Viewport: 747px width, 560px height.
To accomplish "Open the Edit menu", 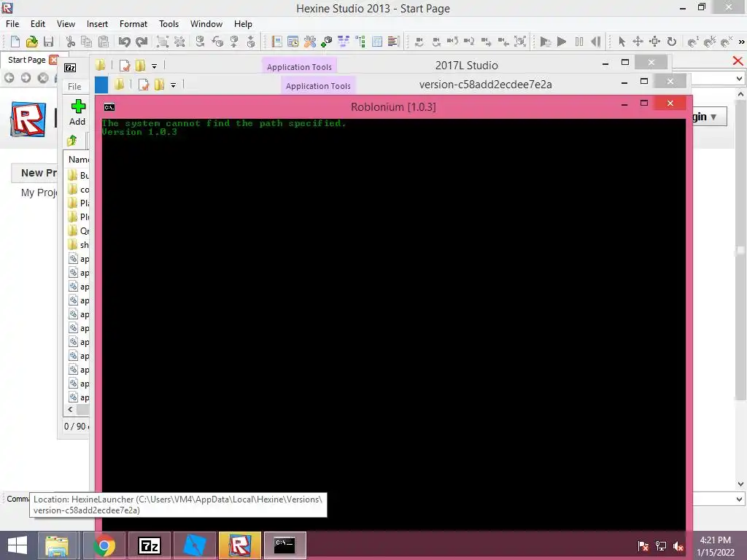I will pyautogui.click(x=38, y=24).
